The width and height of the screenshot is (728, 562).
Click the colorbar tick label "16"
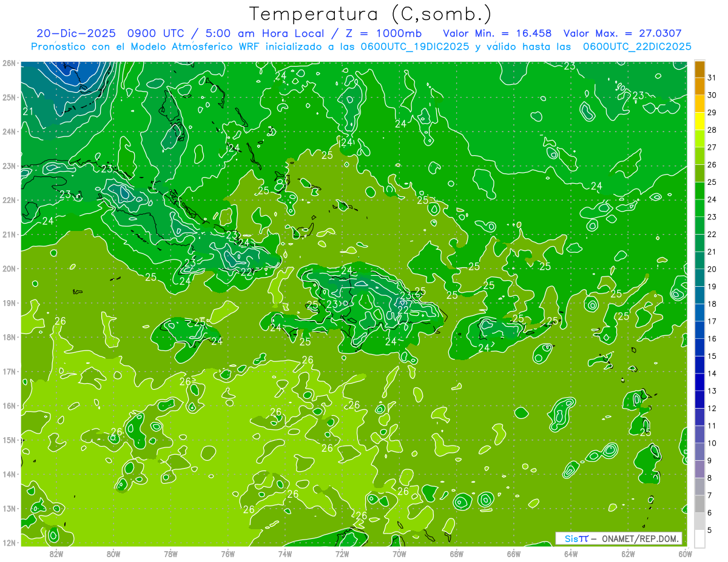(x=712, y=338)
